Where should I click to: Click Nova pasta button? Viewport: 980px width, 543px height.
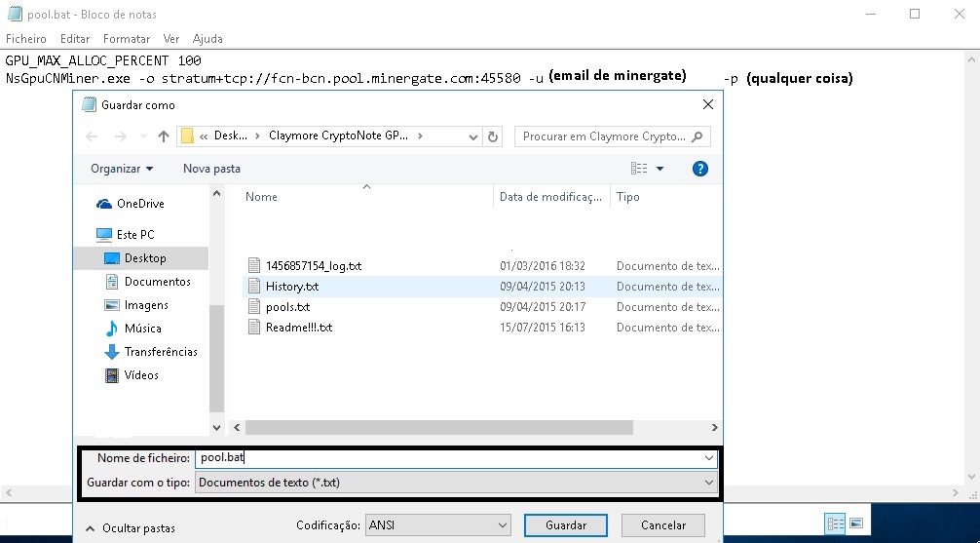pyautogui.click(x=211, y=169)
